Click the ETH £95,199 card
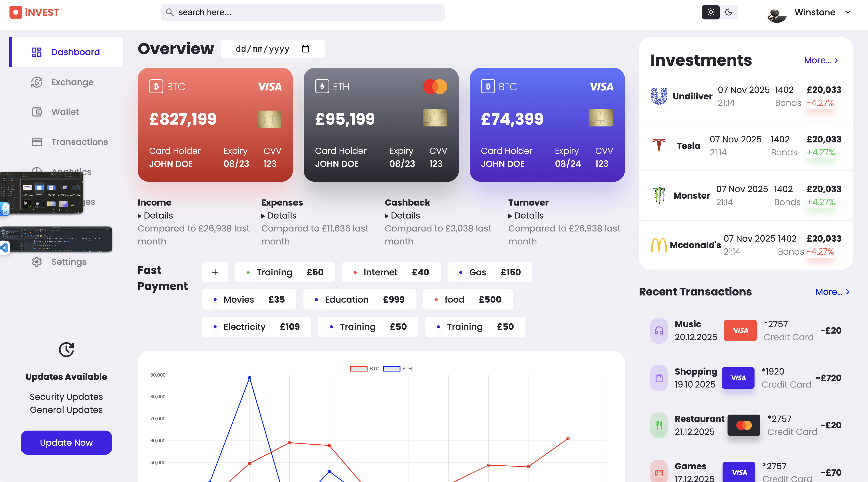Screen dimensions: 868x482 381,125
